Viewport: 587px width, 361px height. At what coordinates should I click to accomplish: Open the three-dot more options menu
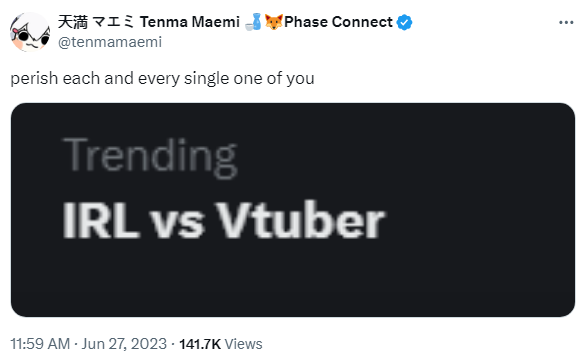tap(566, 23)
